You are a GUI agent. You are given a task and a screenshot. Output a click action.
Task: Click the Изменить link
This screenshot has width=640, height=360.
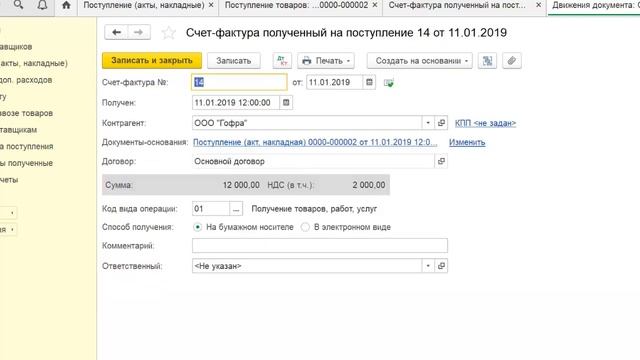pyautogui.click(x=467, y=142)
